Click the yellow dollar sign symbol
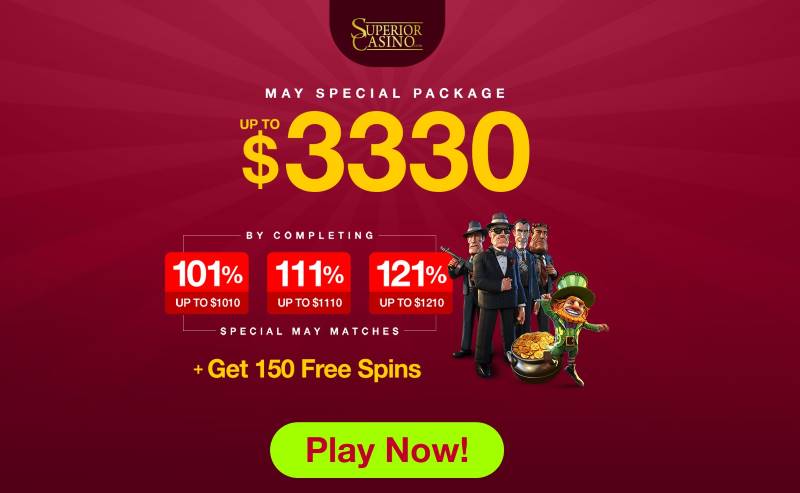Screen dimensions: 800x493 click(261, 159)
